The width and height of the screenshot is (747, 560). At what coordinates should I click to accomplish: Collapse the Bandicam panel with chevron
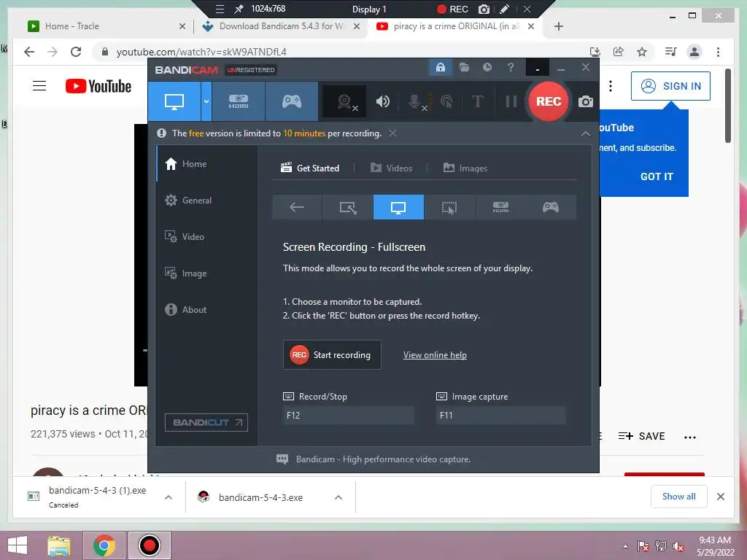click(586, 134)
